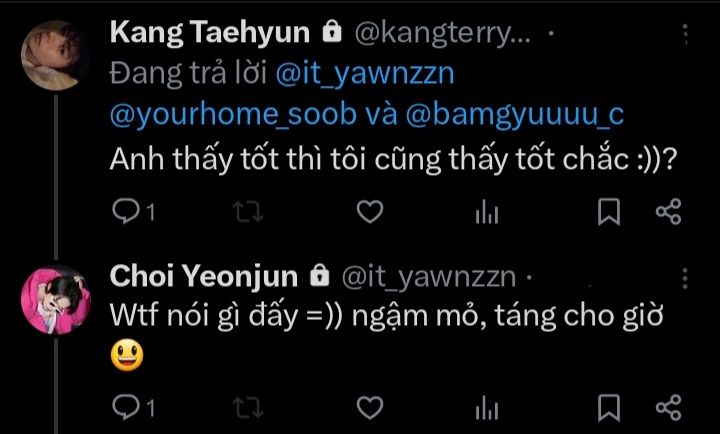Retweet Kang Taehyun's post
Screen dimensions: 720x434
click(x=248, y=212)
